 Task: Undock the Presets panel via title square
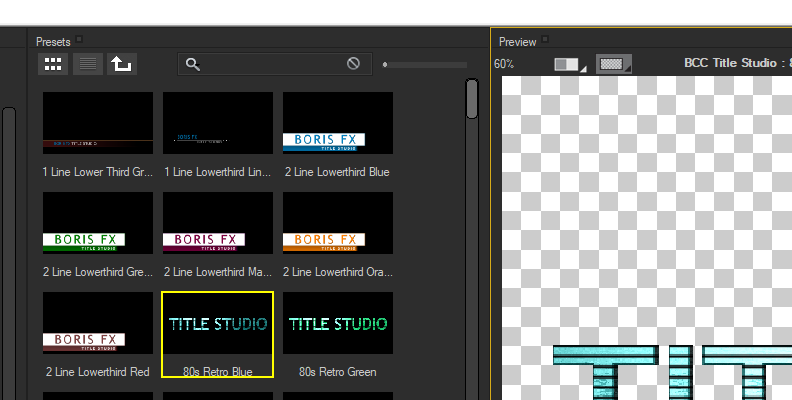click(80, 41)
